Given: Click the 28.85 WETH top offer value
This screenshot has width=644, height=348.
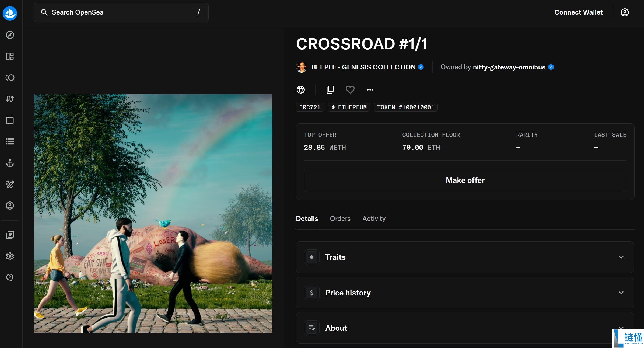Looking at the screenshot, I should pyautogui.click(x=325, y=148).
